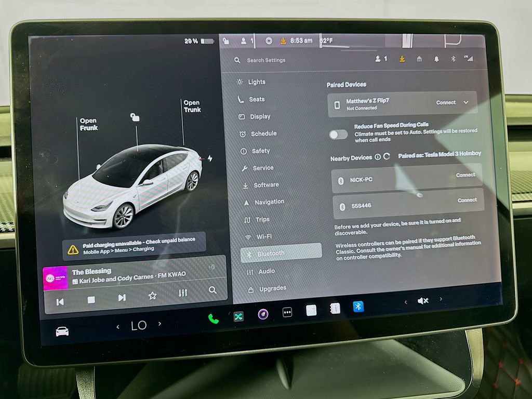Tap the LO temperature setting

coord(139,326)
